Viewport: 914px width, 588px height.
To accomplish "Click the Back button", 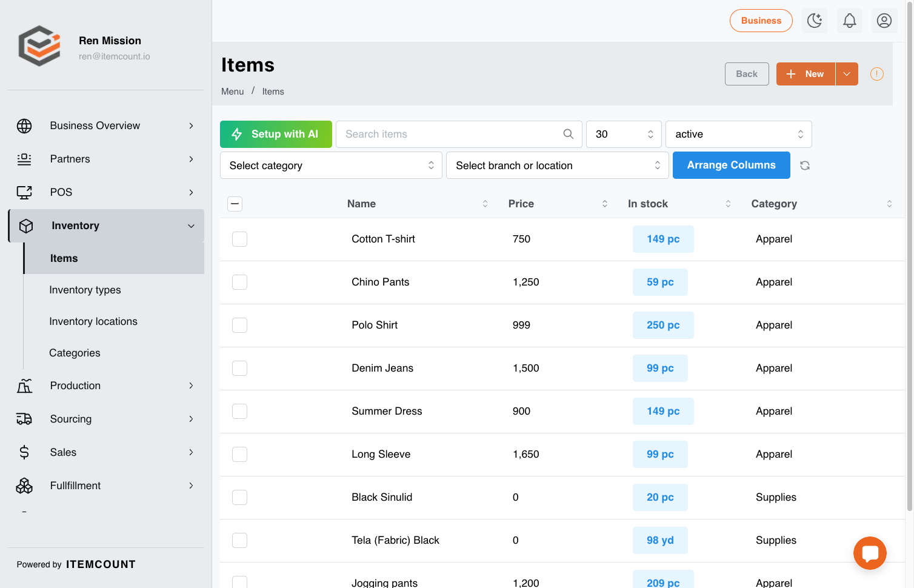I will [x=747, y=74].
